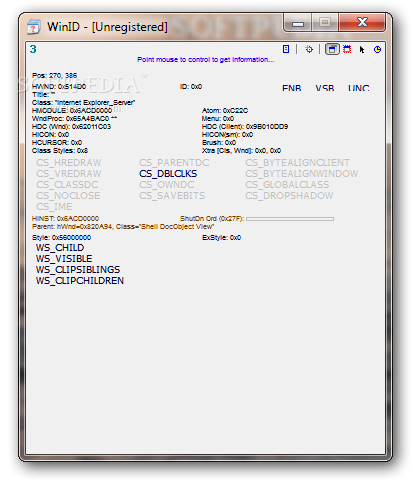
Task: Click the CS_VREDRAW style flag
Action: [x=69, y=174]
